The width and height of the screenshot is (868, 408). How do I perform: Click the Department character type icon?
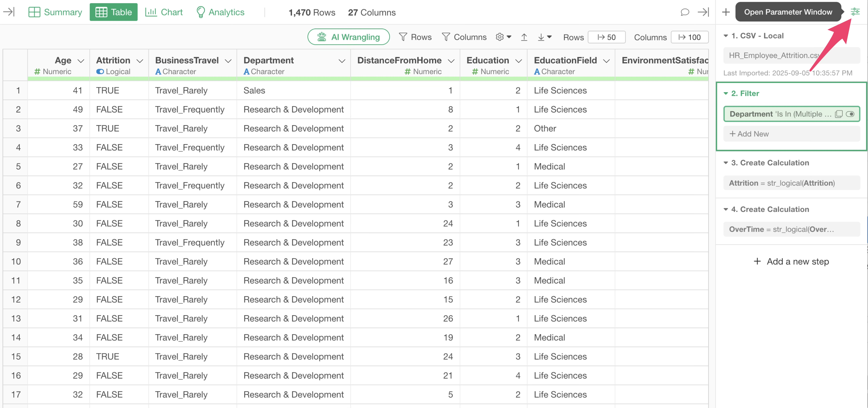pyautogui.click(x=246, y=72)
